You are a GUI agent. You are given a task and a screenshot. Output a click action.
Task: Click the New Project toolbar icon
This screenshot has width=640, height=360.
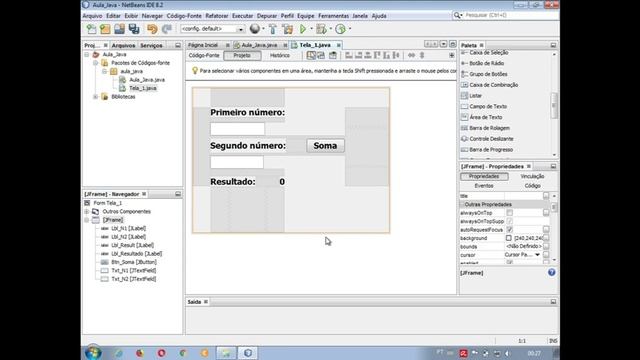point(105,29)
